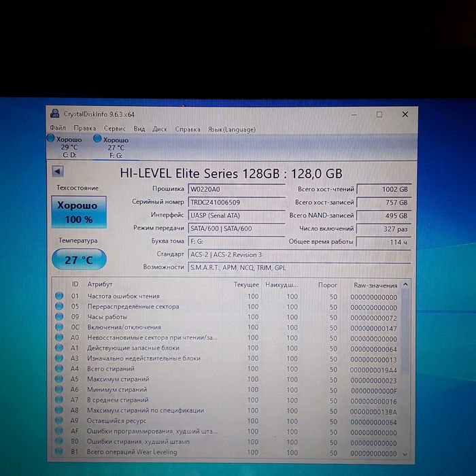The width and height of the screenshot is (476, 476).
Task: Click the Стандарт field ACS-2 | ACS-2 Revision 3
Action: [299, 255]
